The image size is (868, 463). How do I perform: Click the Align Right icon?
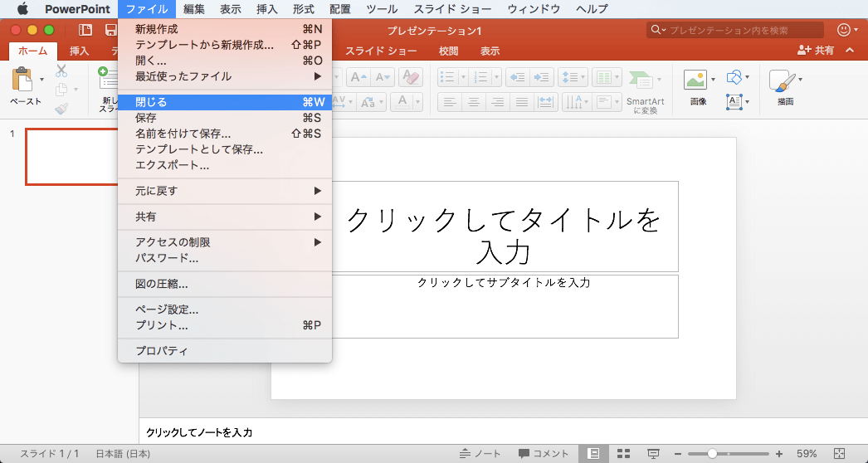point(498,102)
